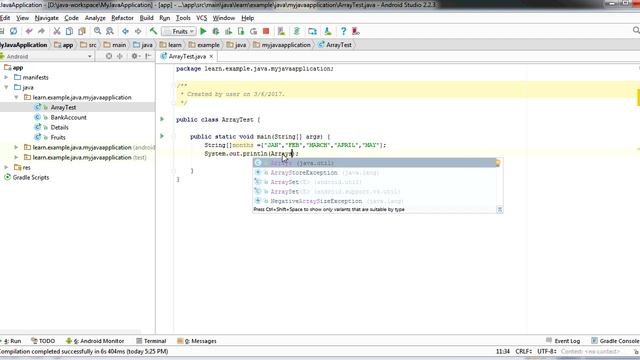Choose Arrays (java.util) completion

coord(375,163)
